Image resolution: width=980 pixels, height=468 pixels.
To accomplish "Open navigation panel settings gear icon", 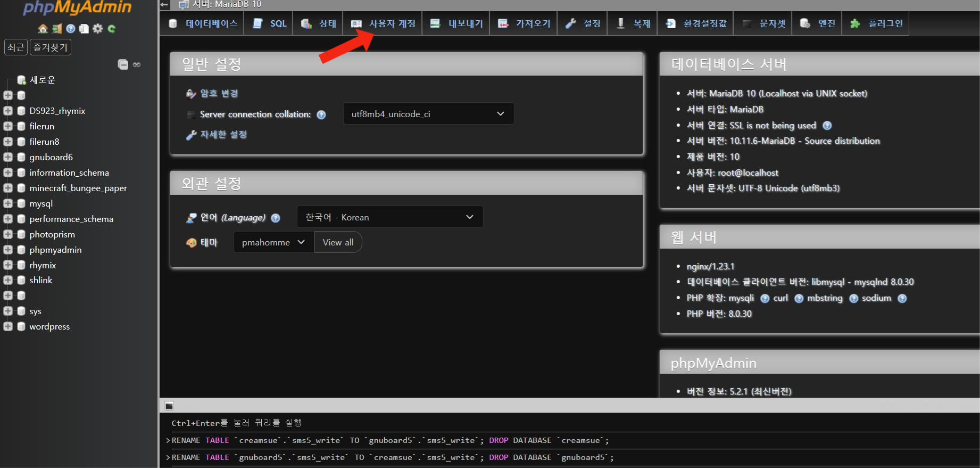I will (98, 29).
